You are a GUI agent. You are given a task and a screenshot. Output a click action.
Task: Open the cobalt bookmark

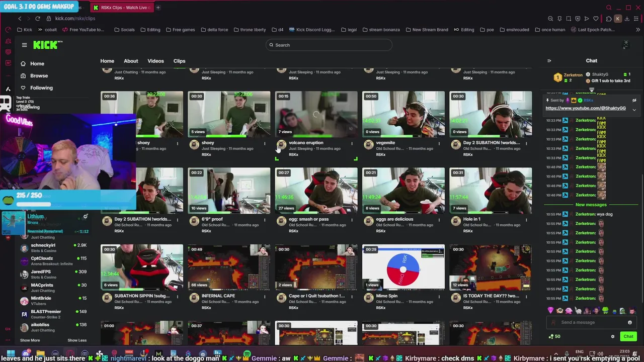pos(48,30)
